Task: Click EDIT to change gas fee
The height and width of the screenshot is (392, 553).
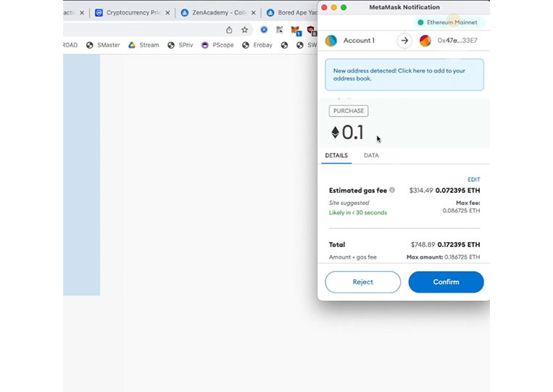Action: (x=474, y=180)
